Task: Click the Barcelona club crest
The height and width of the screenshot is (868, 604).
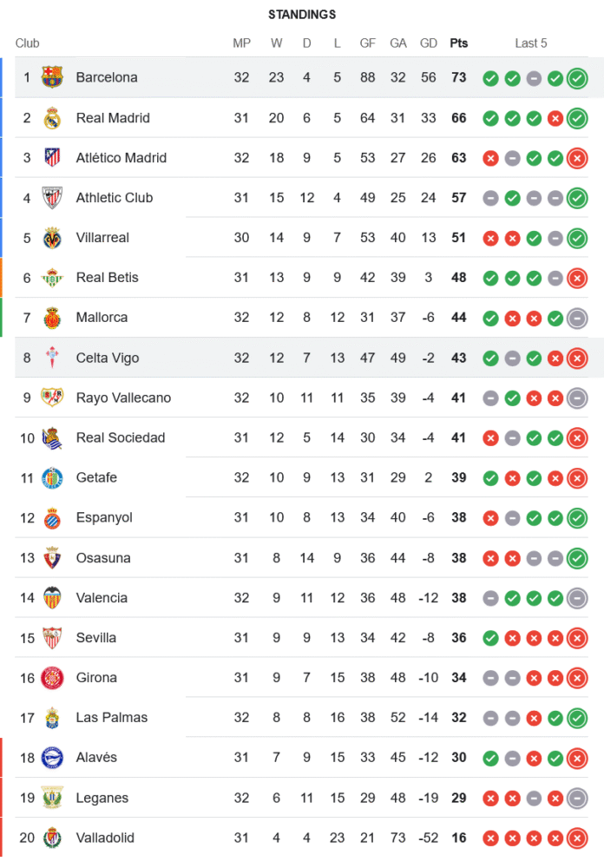Action: click(x=52, y=77)
